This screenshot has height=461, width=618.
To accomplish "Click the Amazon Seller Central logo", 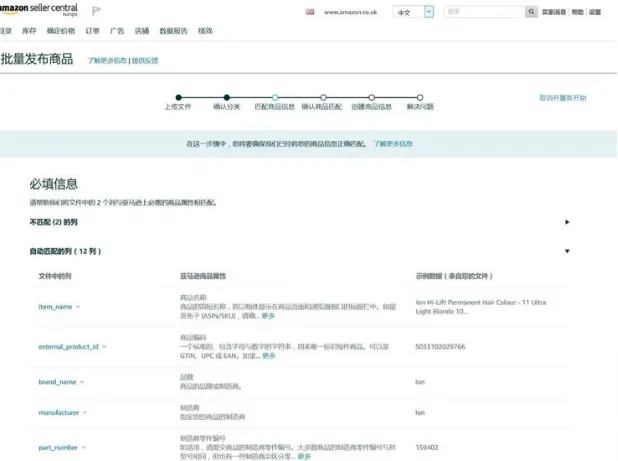I will click(x=39, y=9).
